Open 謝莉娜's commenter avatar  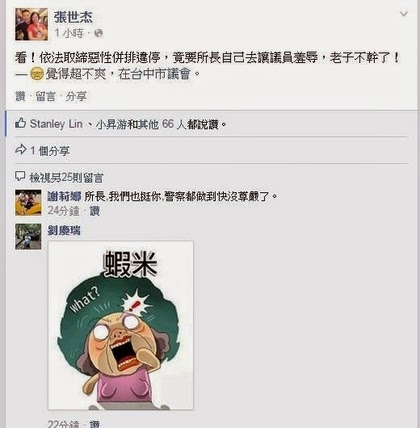[28, 203]
